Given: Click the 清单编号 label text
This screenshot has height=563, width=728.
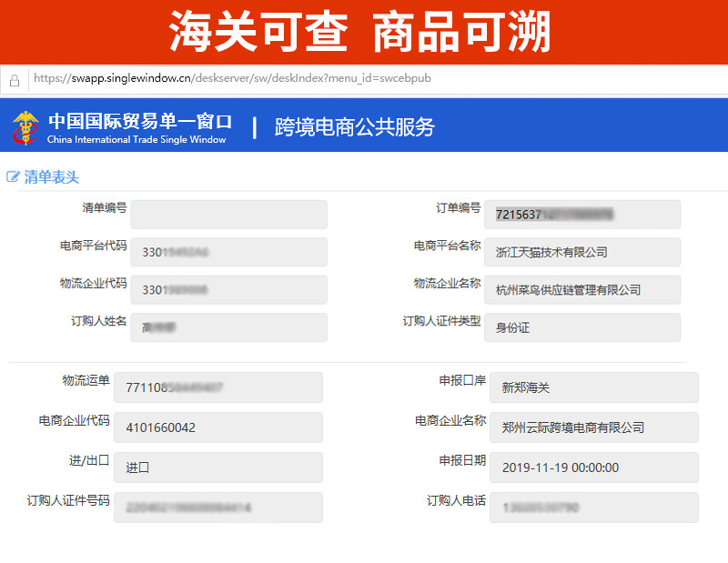Looking at the screenshot, I should [x=105, y=207].
